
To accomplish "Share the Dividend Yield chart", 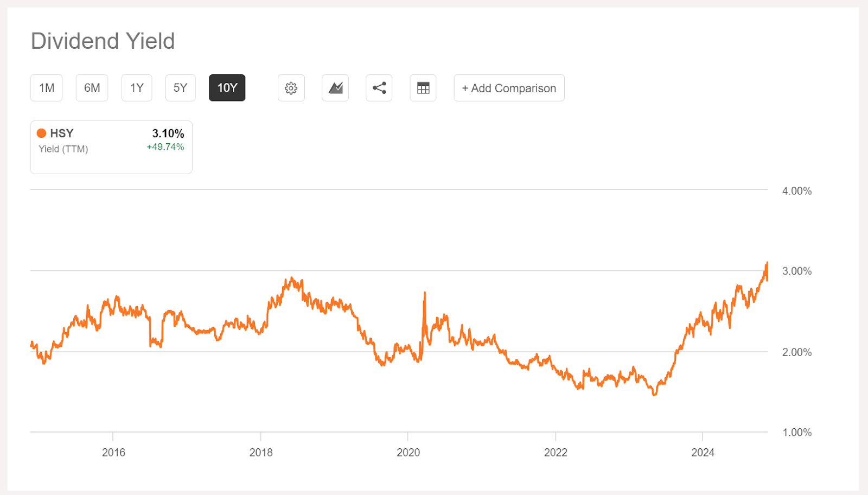I will (379, 87).
